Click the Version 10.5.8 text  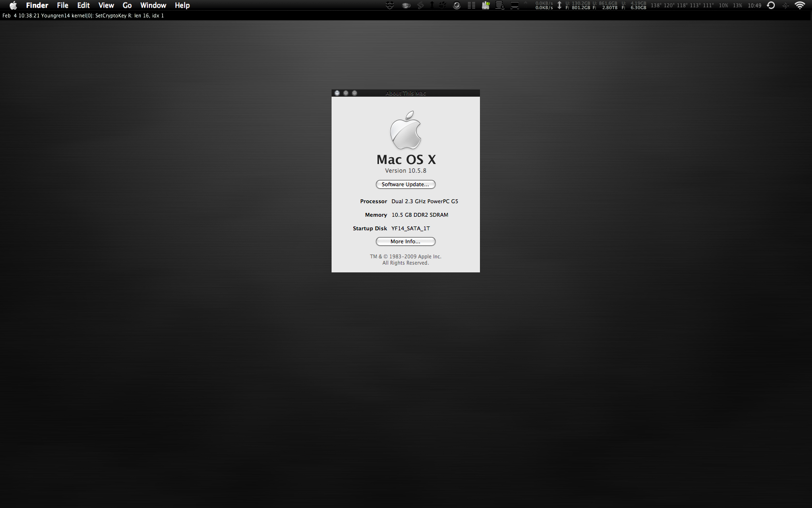[406, 171]
